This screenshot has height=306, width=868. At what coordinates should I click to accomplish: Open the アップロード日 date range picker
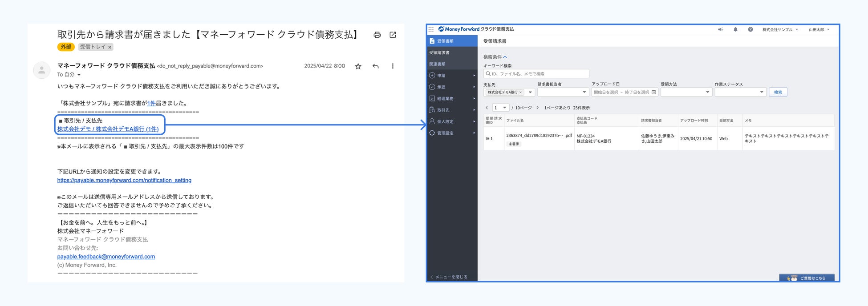(625, 93)
